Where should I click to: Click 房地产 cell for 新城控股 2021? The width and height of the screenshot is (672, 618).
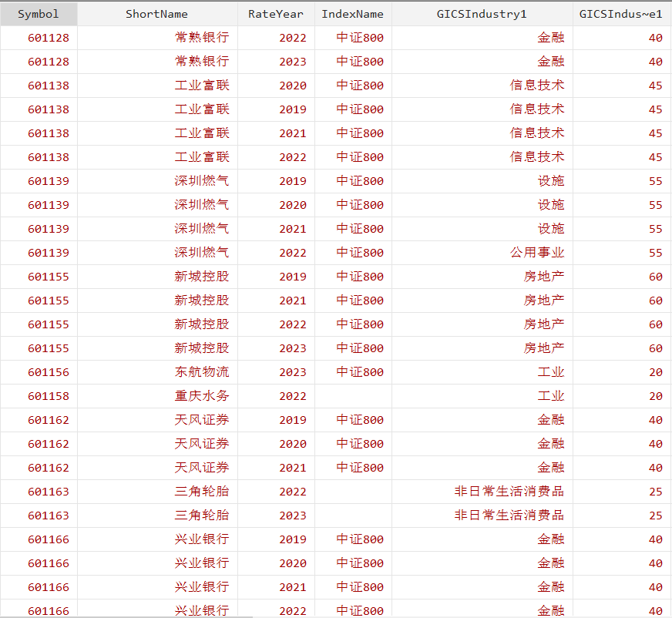click(x=482, y=301)
